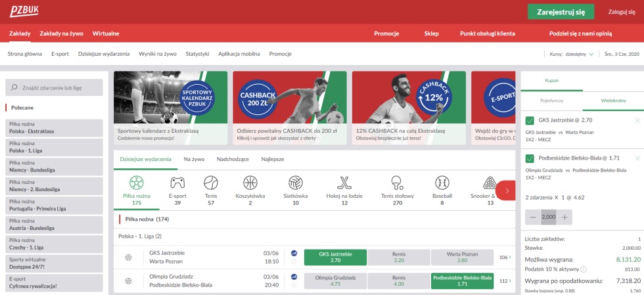
Task: Open Statystyki link
Action: pos(197,54)
